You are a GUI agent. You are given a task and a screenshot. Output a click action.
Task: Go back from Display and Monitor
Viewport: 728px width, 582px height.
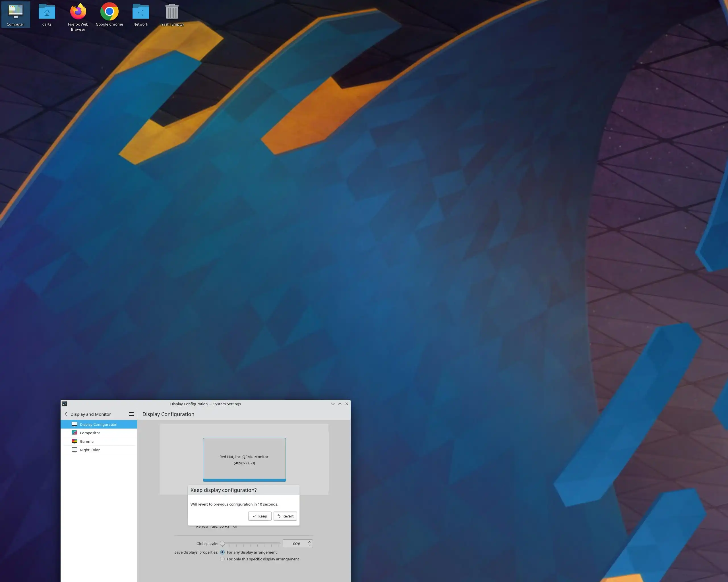[x=66, y=414]
